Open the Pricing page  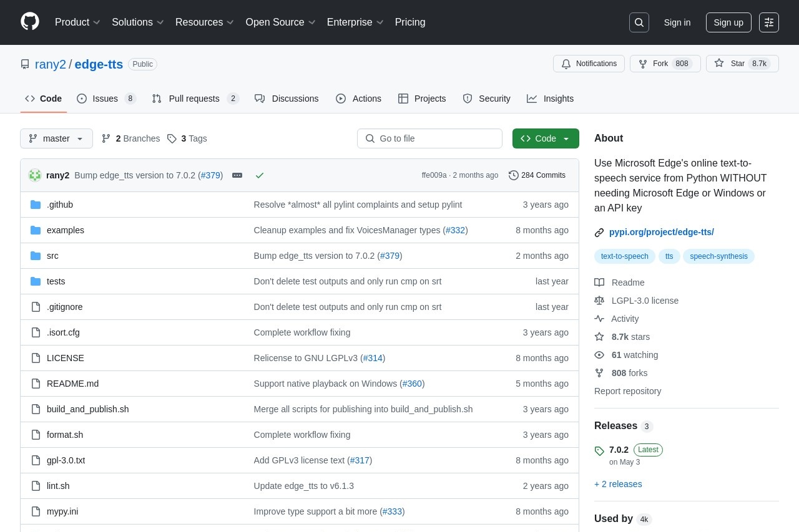point(410,22)
